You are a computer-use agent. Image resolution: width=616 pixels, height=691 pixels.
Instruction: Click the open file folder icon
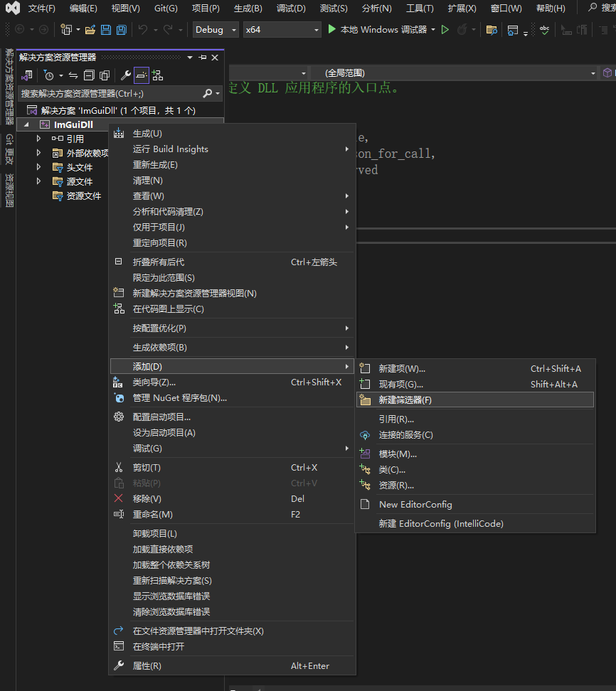click(90, 30)
